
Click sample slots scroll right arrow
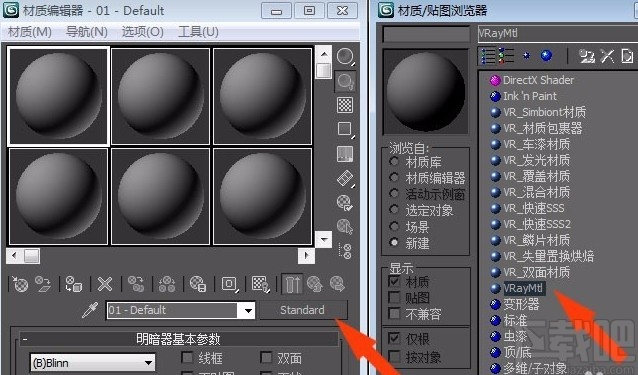[306, 256]
